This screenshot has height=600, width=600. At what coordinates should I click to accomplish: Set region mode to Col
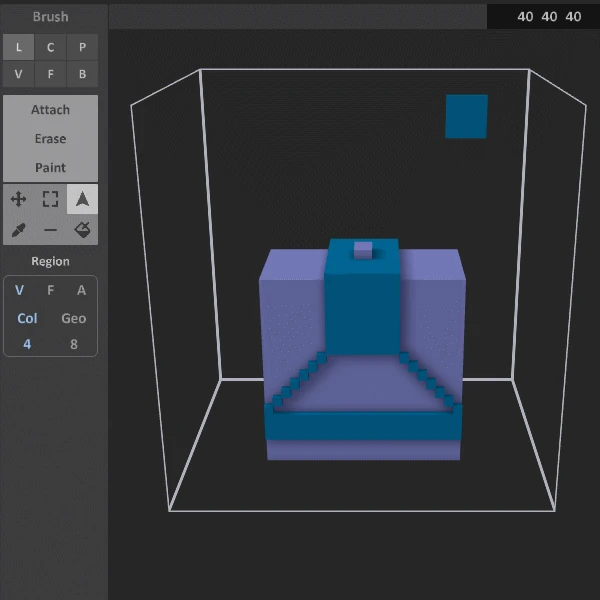pyautogui.click(x=27, y=318)
